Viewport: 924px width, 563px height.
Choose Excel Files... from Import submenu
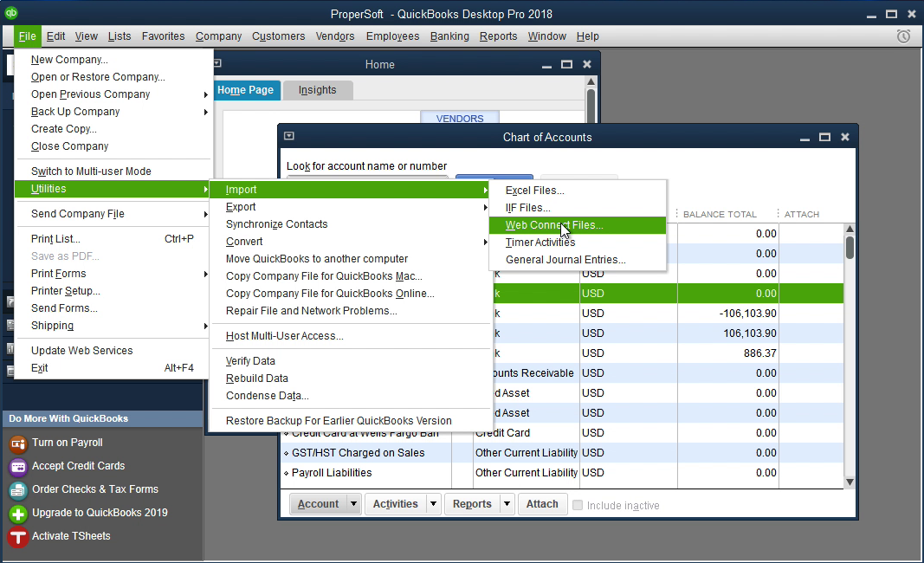click(x=578, y=191)
